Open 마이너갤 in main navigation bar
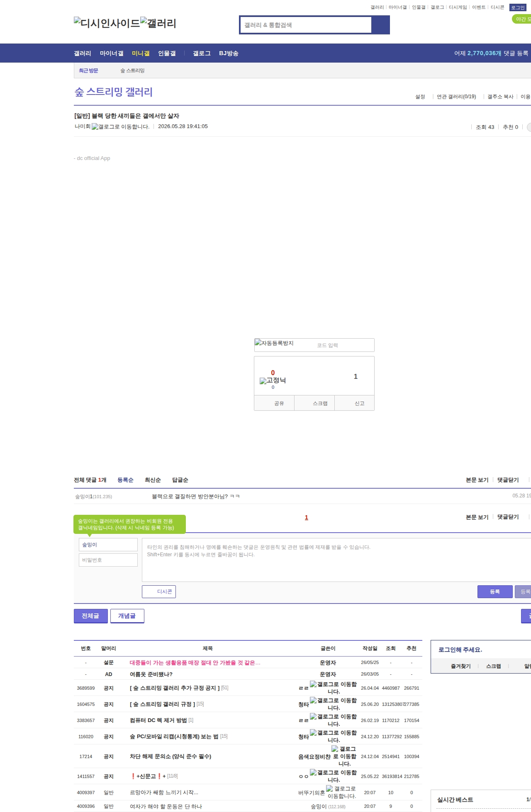 point(112,53)
